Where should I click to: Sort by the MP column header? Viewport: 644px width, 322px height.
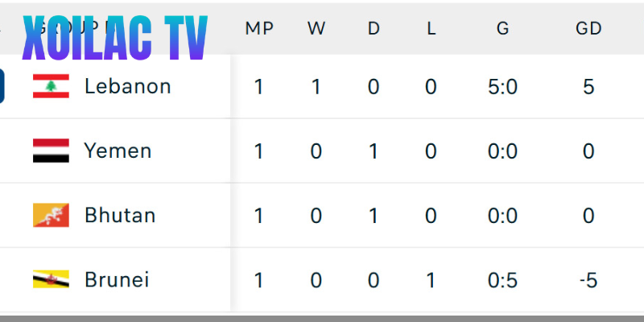tap(259, 28)
